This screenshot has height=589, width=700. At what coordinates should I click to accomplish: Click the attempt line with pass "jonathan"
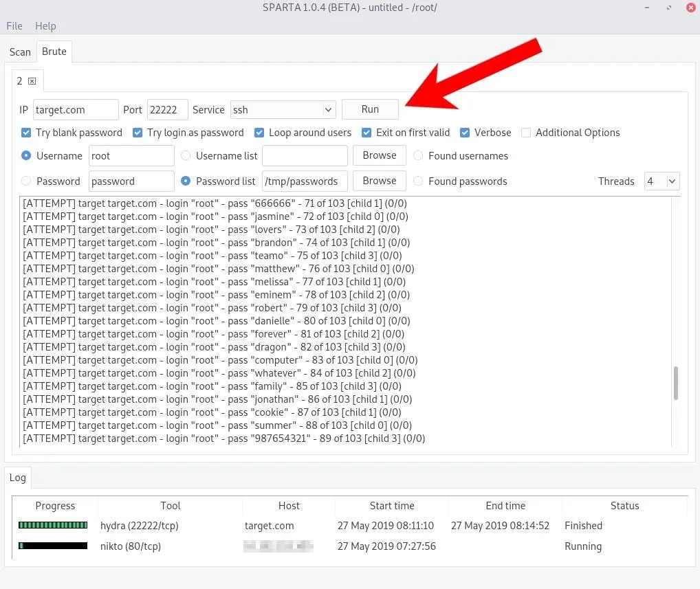(217, 399)
